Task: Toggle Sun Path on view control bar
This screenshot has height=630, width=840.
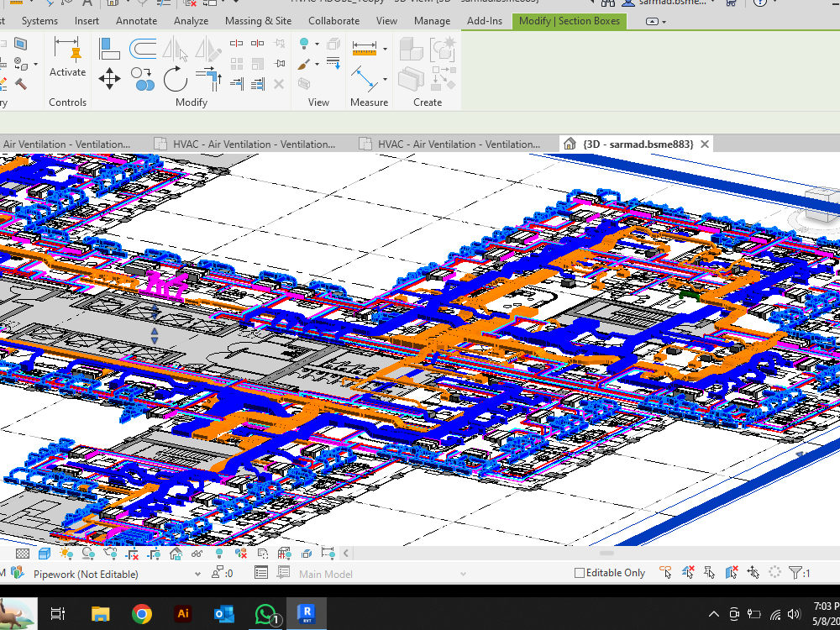Action: pyautogui.click(x=66, y=554)
